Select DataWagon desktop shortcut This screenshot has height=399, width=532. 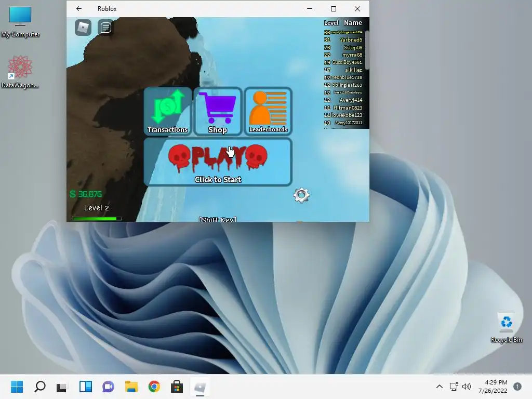[x=20, y=72]
